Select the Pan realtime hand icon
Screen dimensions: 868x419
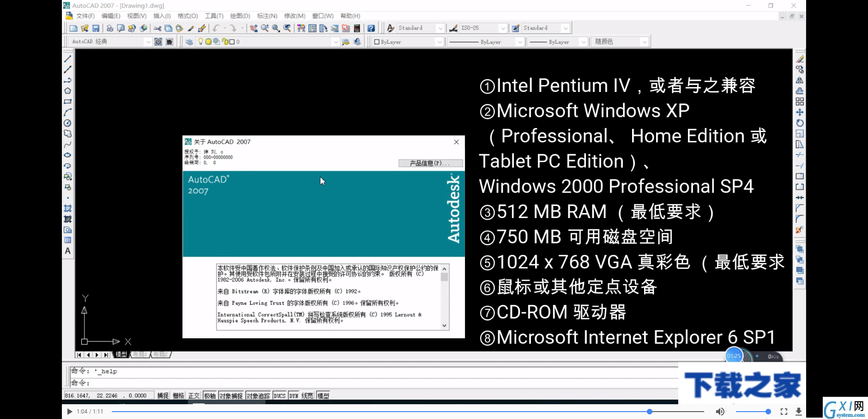[x=253, y=28]
